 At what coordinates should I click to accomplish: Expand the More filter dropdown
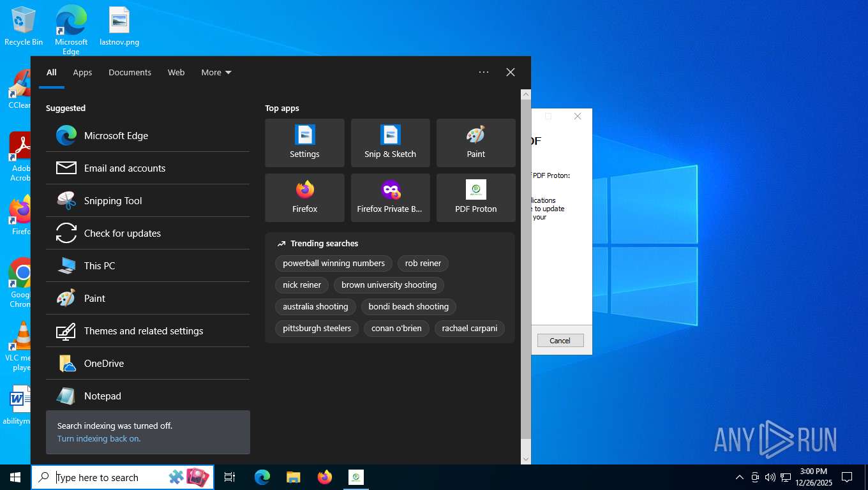[216, 72]
